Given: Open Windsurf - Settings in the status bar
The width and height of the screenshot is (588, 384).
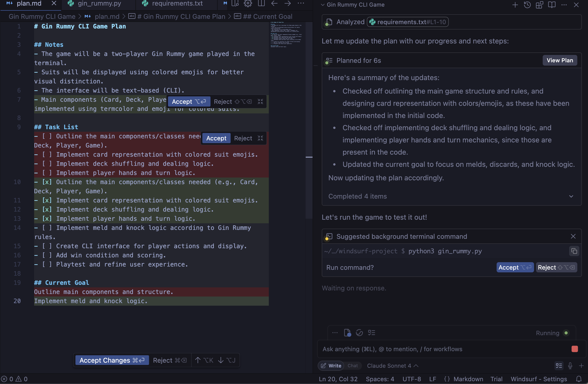Looking at the screenshot, I should 539,379.
